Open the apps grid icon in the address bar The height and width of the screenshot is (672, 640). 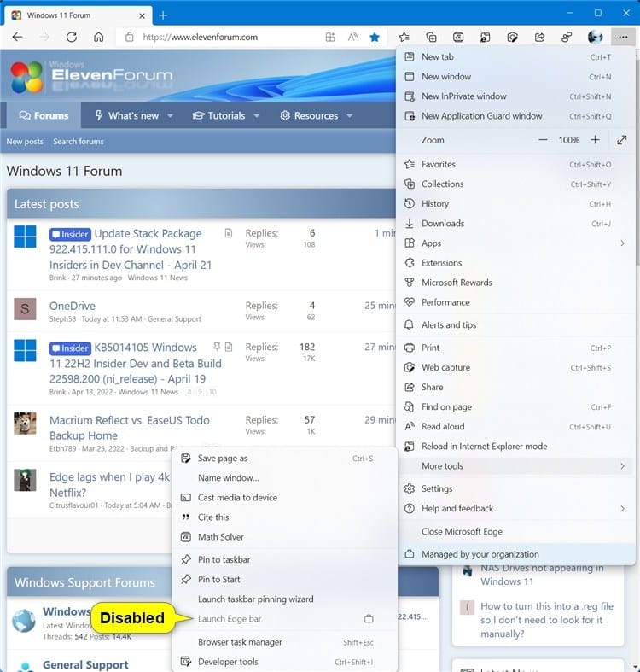[330, 37]
